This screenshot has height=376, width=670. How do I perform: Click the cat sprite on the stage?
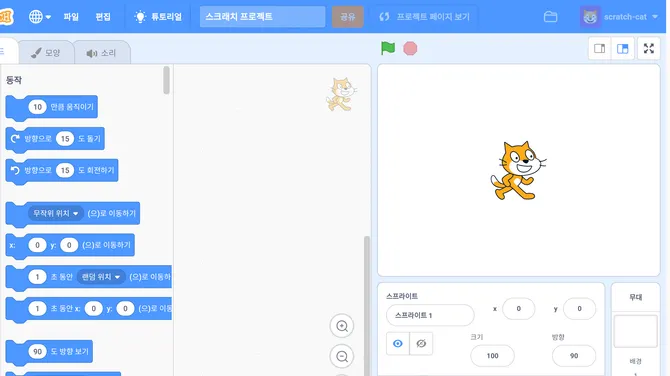point(518,170)
